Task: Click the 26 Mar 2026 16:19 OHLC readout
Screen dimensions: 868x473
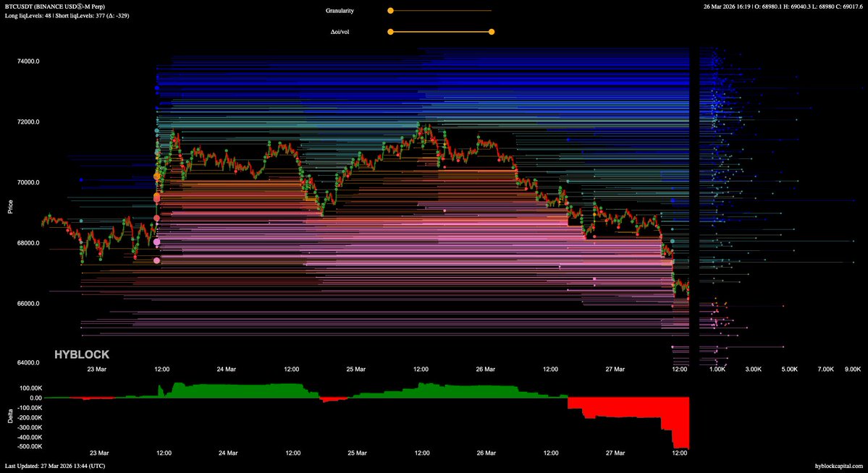Action: [783, 7]
